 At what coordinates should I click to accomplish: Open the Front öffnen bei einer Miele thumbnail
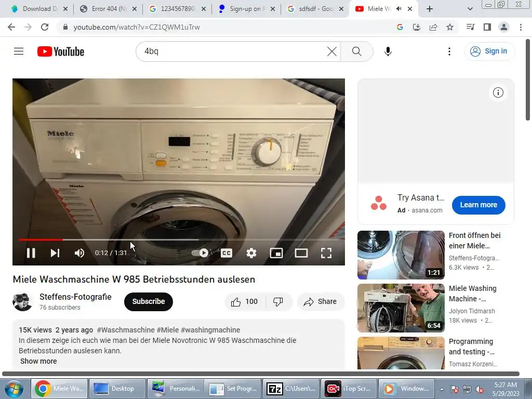pos(401,255)
